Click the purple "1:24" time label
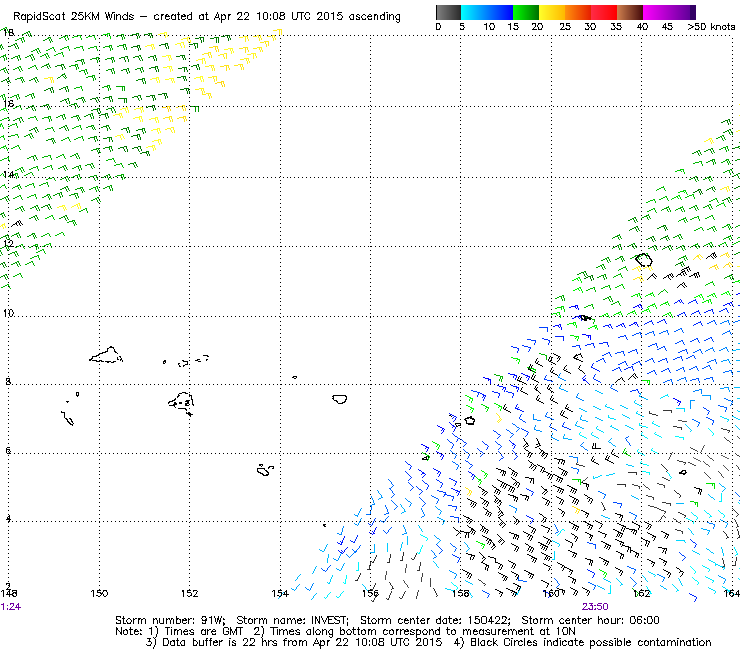This screenshot has height=650, width=740. coord(10,607)
